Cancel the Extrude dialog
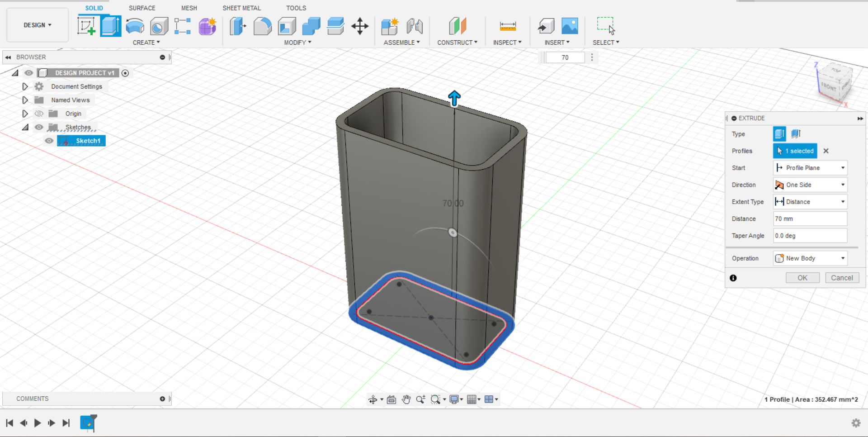868x437 pixels. point(842,278)
